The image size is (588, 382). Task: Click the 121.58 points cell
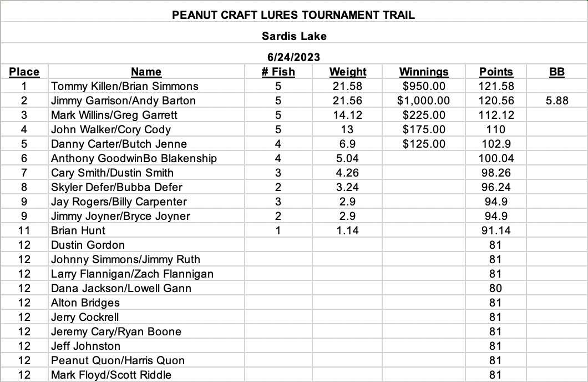click(x=496, y=86)
